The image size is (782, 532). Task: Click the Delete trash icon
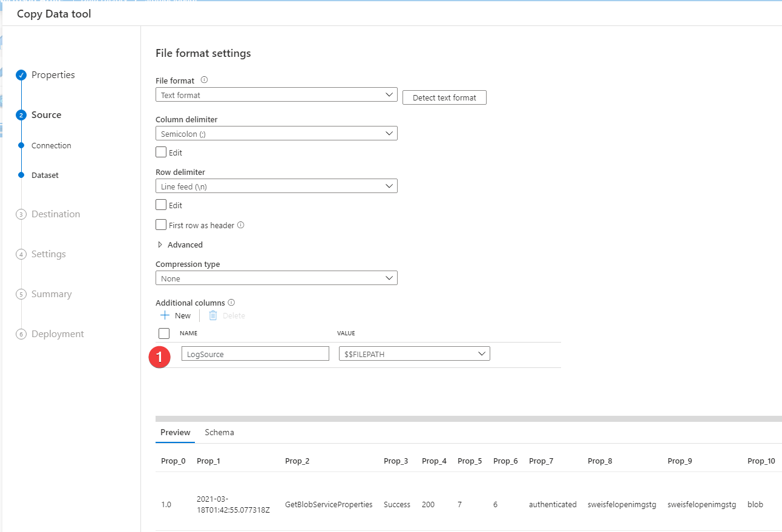(x=212, y=315)
